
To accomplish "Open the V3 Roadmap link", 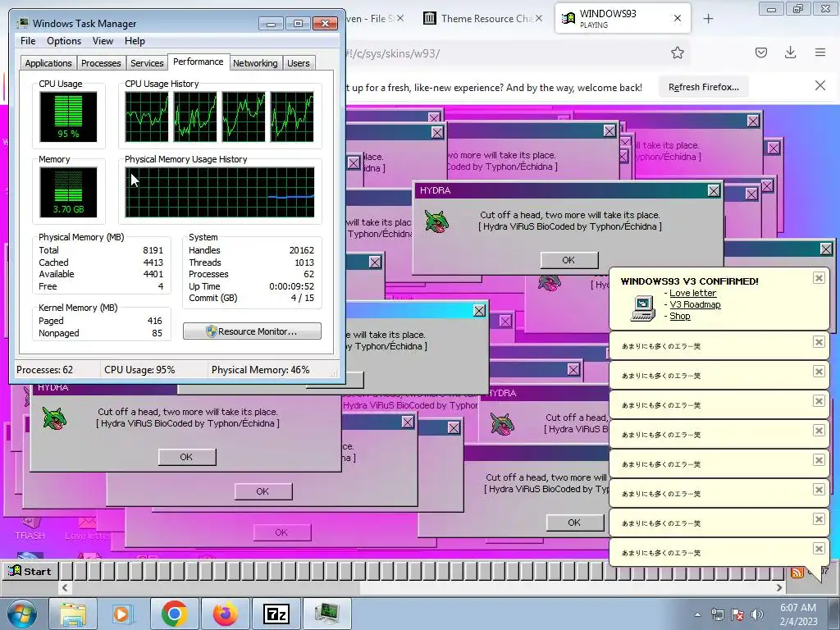I will coord(695,304).
